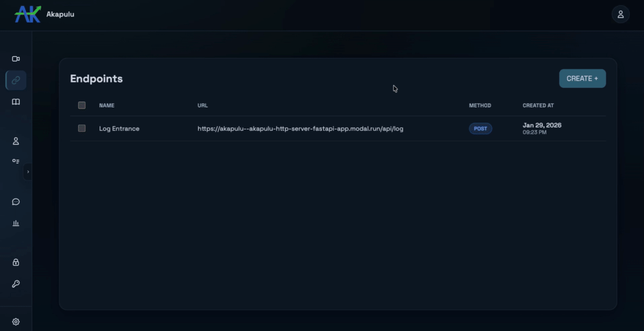View analytics via the bar chart icon
This screenshot has height=331, width=644.
click(x=16, y=223)
